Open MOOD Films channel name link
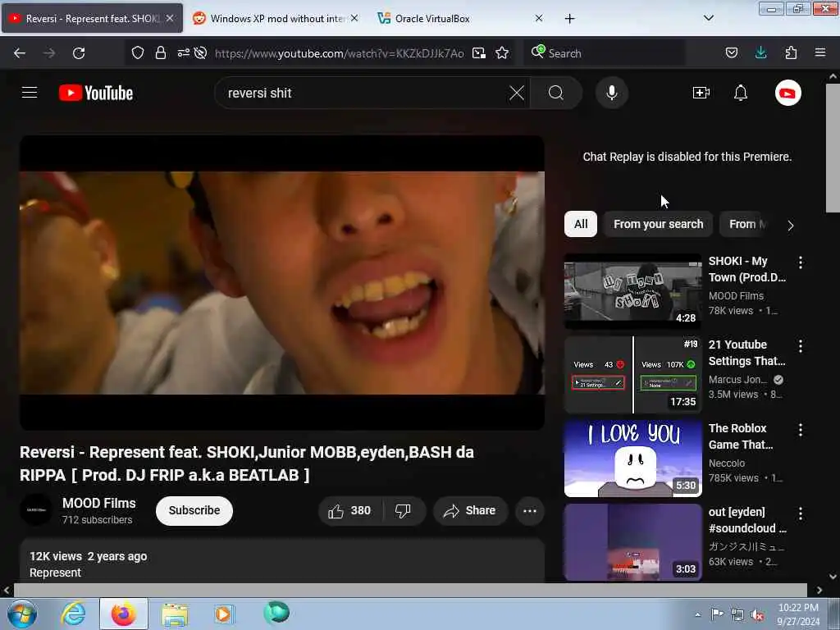This screenshot has width=840, height=630. coord(99,503)
